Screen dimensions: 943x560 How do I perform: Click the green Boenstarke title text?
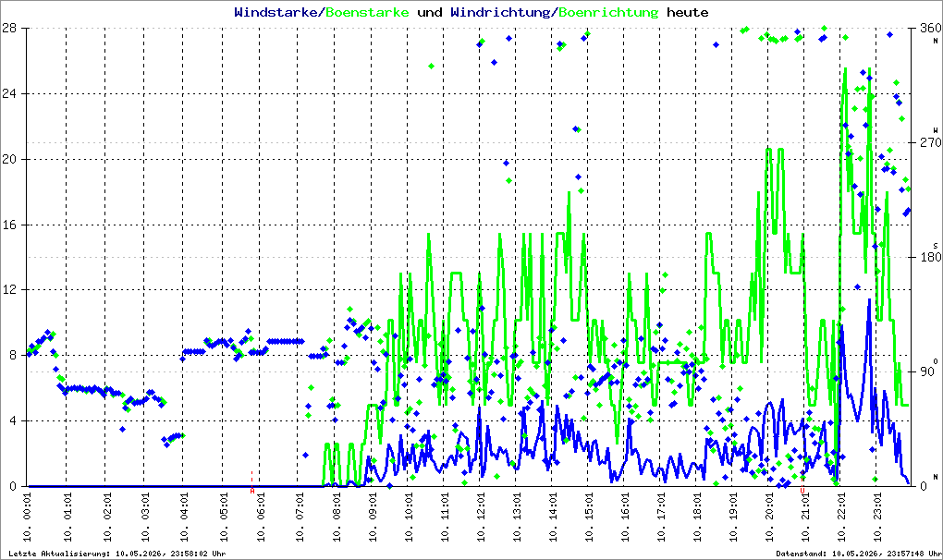point(367,12)
